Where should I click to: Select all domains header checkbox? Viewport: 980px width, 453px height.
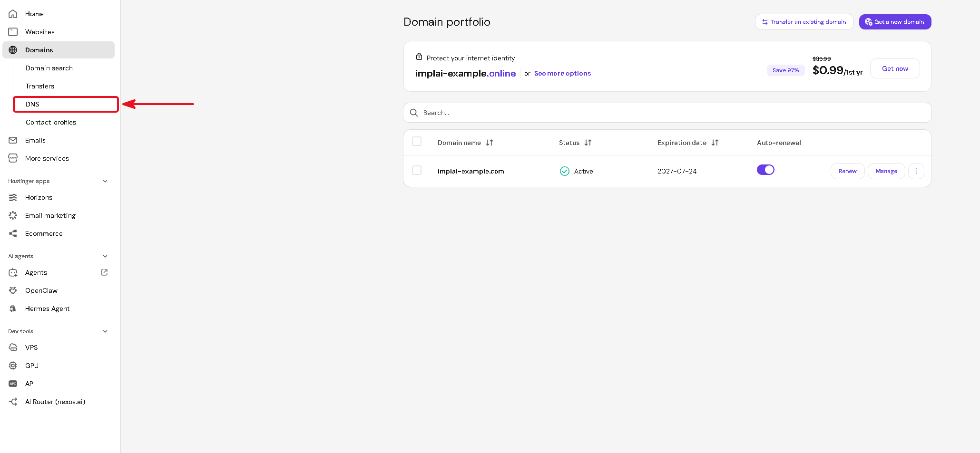[x=417, y=141]
